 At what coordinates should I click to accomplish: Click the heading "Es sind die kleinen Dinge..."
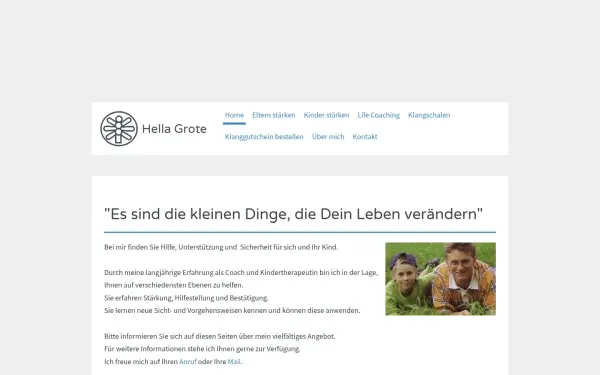tap(293, 214)
